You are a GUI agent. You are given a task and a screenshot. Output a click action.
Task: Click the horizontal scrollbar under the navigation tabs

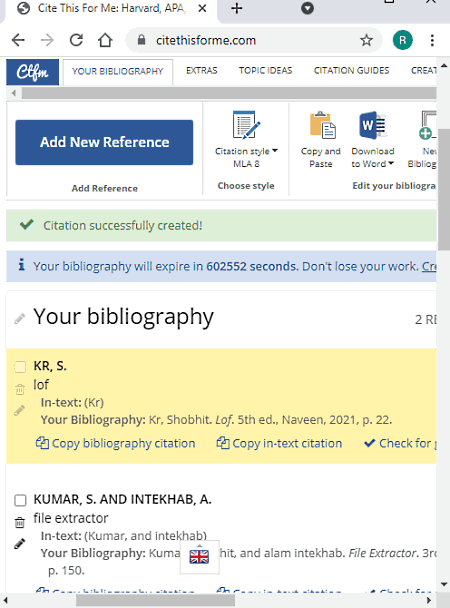(x=229, y=93)
